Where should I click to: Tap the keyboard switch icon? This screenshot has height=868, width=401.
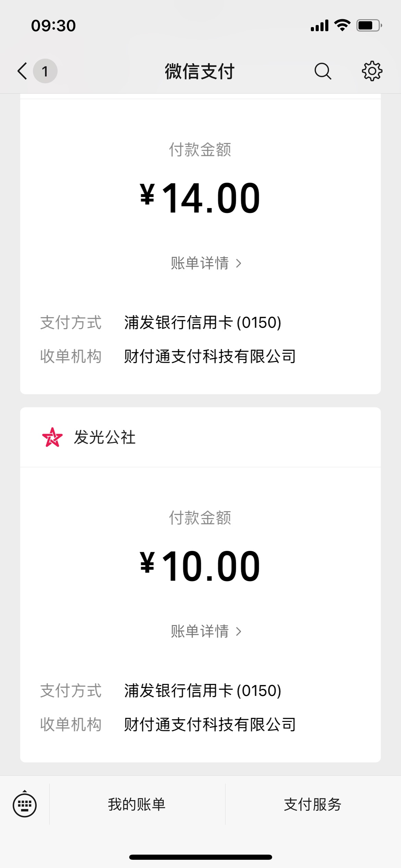pos(25,805)
